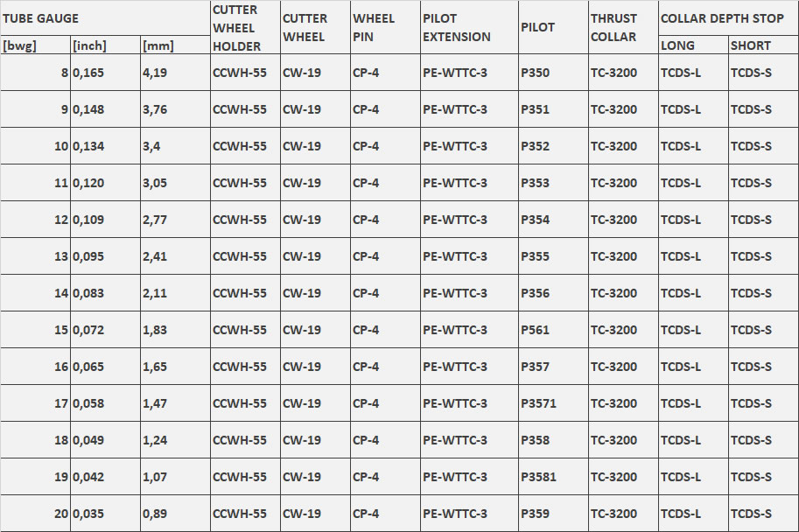Select the CUTTER WHEEL HOLDER header
This screenshot has width=799, height=532.
(245, 27)
